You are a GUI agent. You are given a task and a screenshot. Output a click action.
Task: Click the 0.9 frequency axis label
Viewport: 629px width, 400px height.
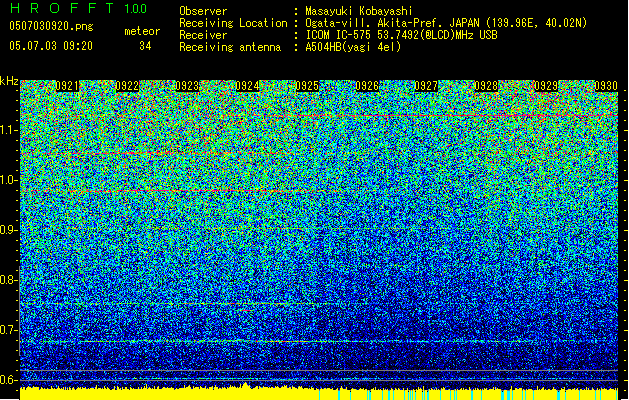pos(8,230)
